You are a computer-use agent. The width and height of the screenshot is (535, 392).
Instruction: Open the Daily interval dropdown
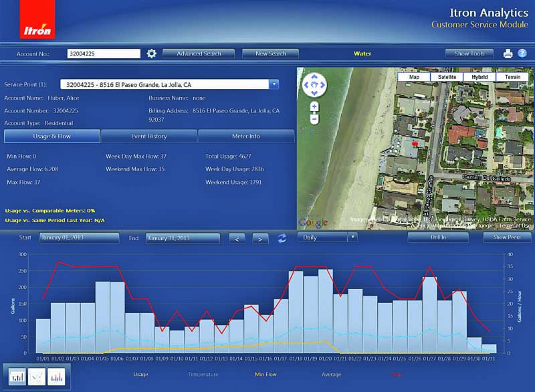click(x=328, y=237)
